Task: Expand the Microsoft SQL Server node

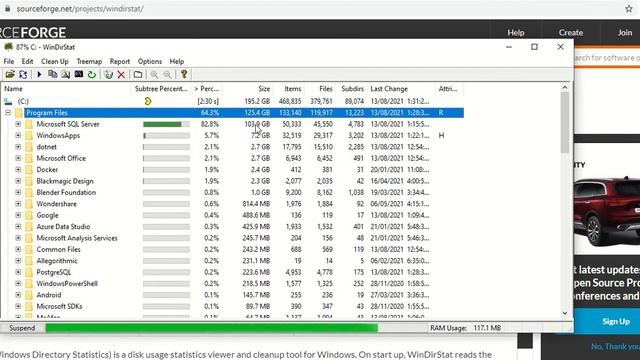Action: 18,124
